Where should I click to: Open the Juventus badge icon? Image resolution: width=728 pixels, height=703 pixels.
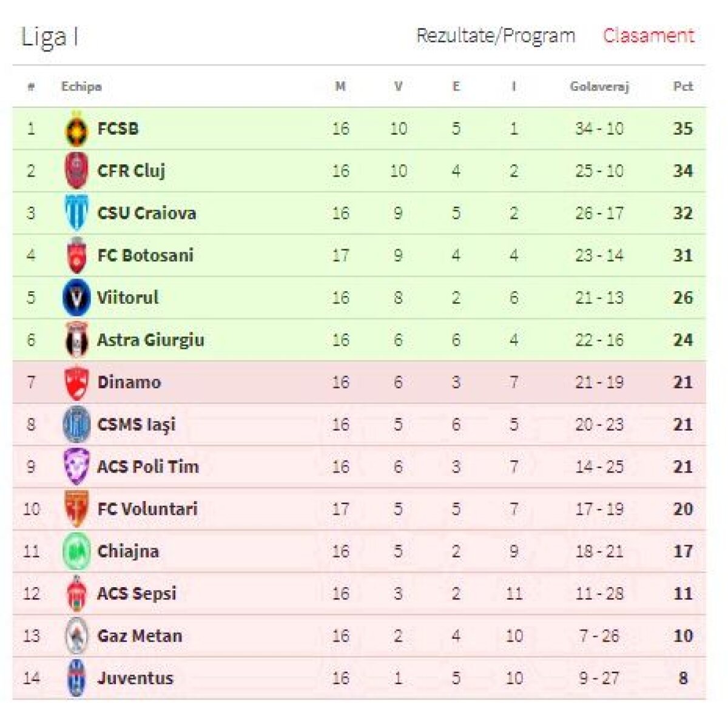78,679
